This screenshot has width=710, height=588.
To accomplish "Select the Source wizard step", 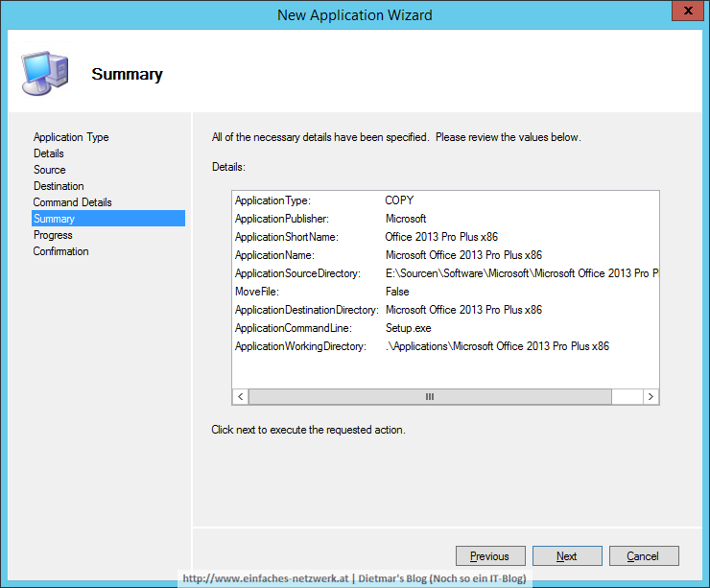I will point(49,170).
